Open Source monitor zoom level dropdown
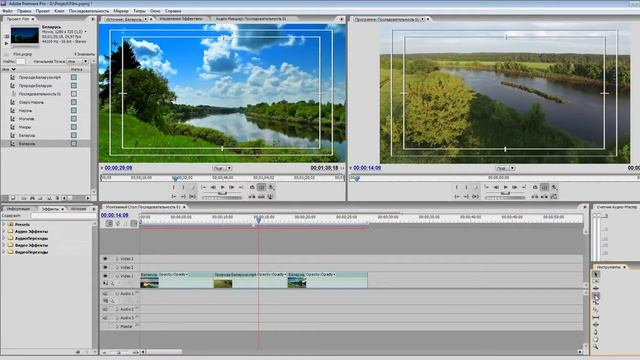This screenshot has width=640, height=360. tap(222, 168)
